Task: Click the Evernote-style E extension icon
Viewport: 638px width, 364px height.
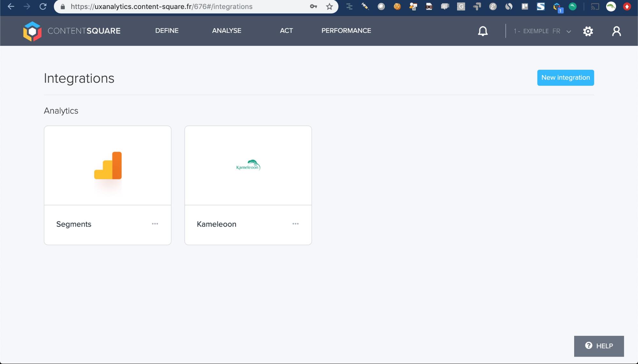Action: tap(493, 6)
